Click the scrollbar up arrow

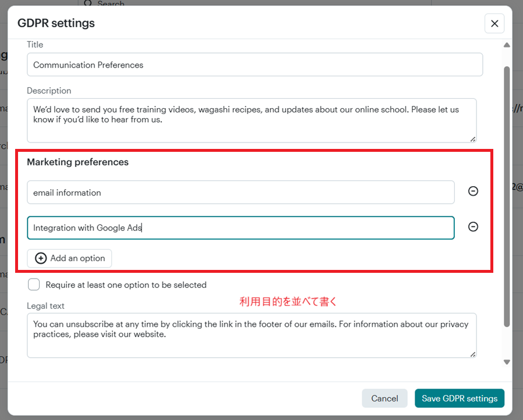click(x=507, y=45)
